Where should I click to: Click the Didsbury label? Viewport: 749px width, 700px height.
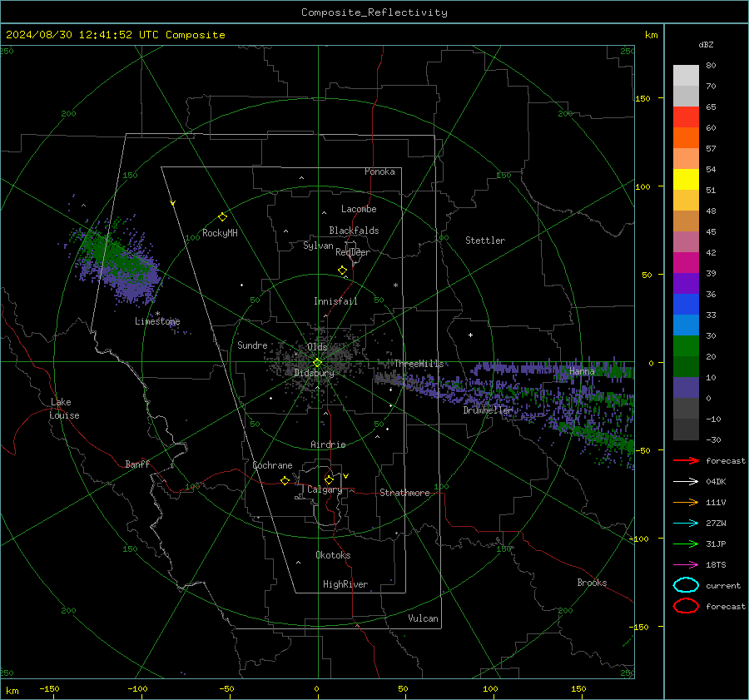[x=314, y=373]
